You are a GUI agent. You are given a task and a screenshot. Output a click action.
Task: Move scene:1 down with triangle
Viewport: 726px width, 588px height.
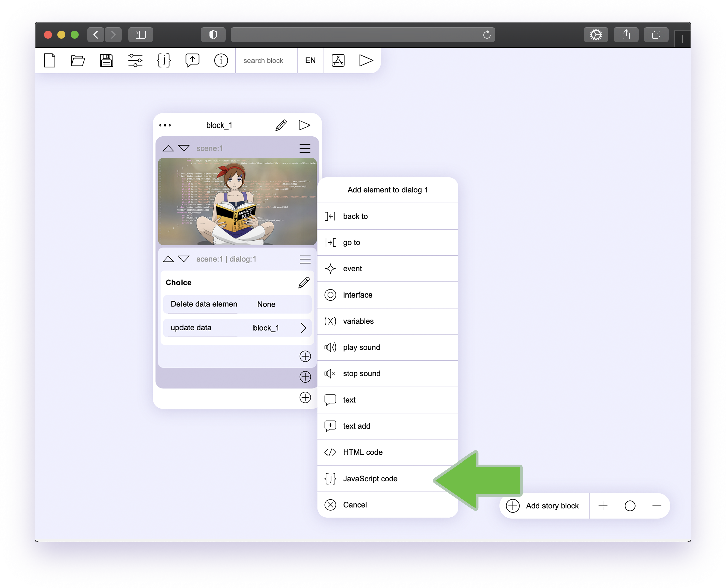184,148
